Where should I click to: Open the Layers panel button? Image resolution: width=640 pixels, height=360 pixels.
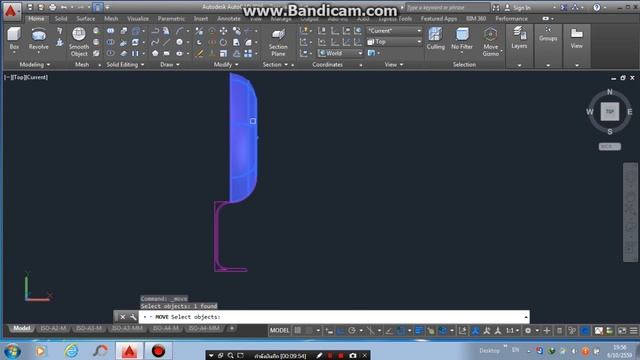[x=519, y=38]
